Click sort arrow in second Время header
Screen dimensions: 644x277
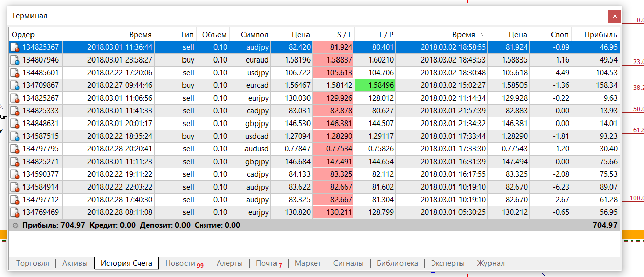coord(482,35)
